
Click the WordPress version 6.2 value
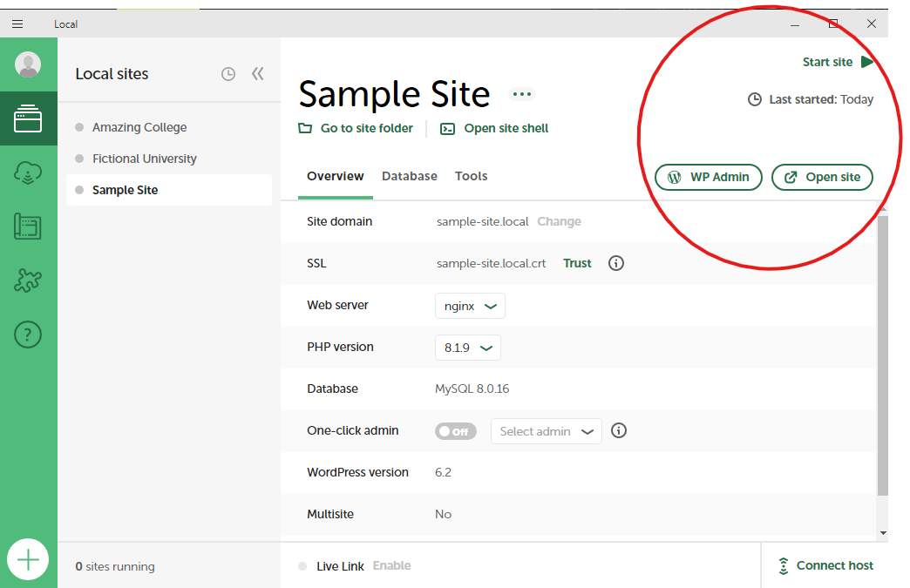pos(443,473)
